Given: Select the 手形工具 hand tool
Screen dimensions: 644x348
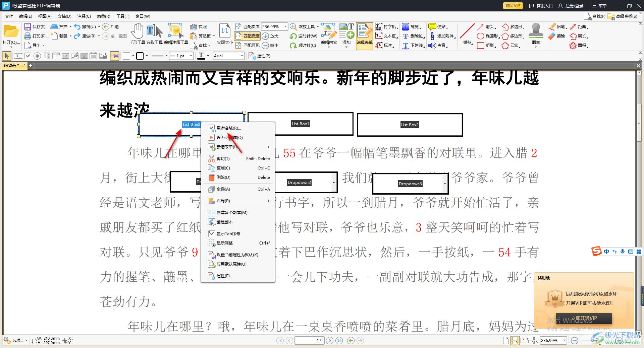Looking at the screenshot, I should click(137, 34).
